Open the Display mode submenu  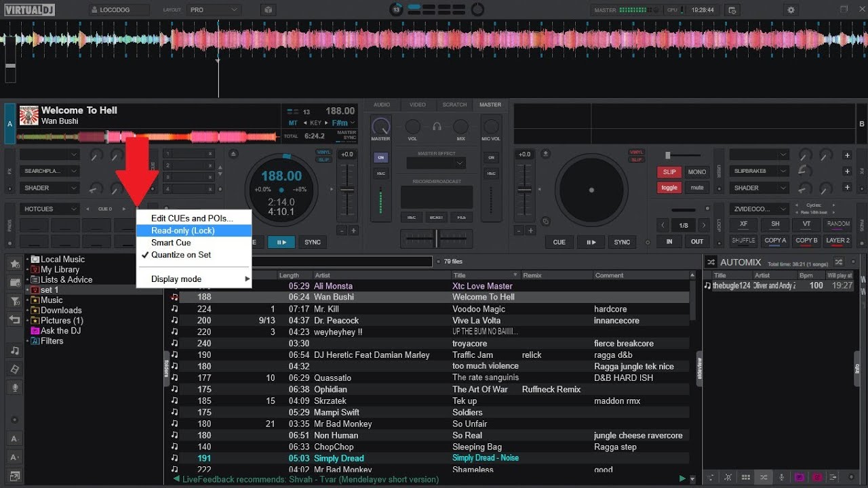194,279
